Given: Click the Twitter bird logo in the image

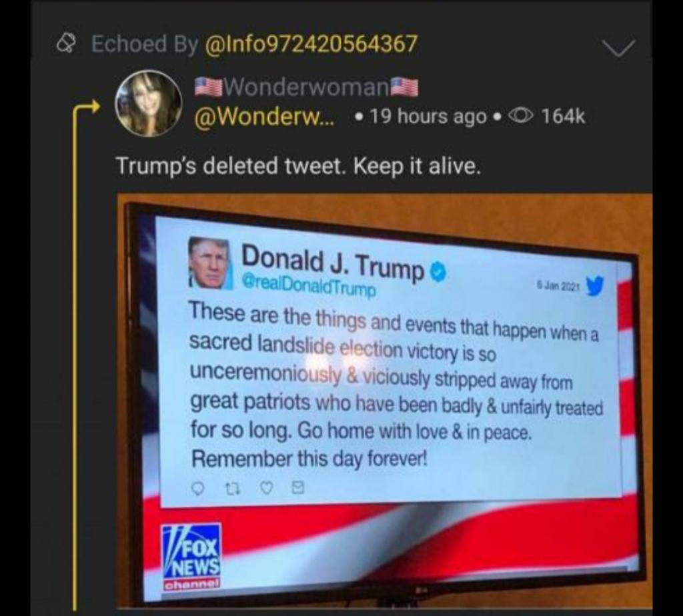Looking at the screenshot, I should click(595, 285).
